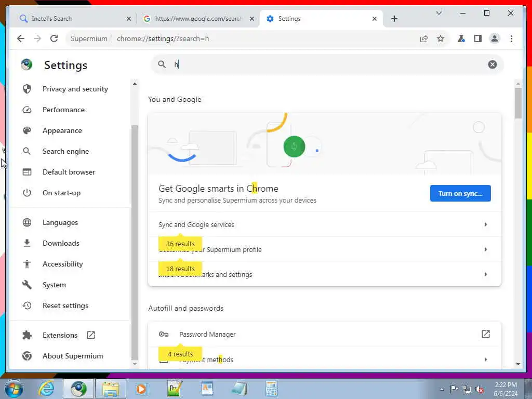The image size is (532, 399).
Task: Open Password Manager entry
Action: (324, 334)
